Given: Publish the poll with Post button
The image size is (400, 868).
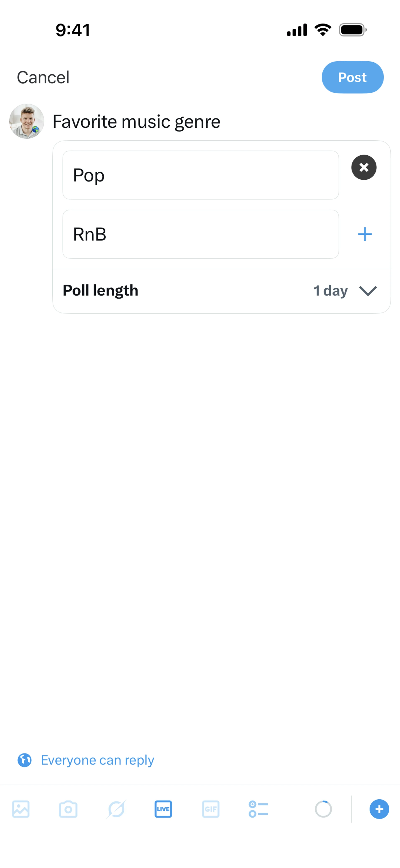Looking at the screenshot, I should pos(352,77).
